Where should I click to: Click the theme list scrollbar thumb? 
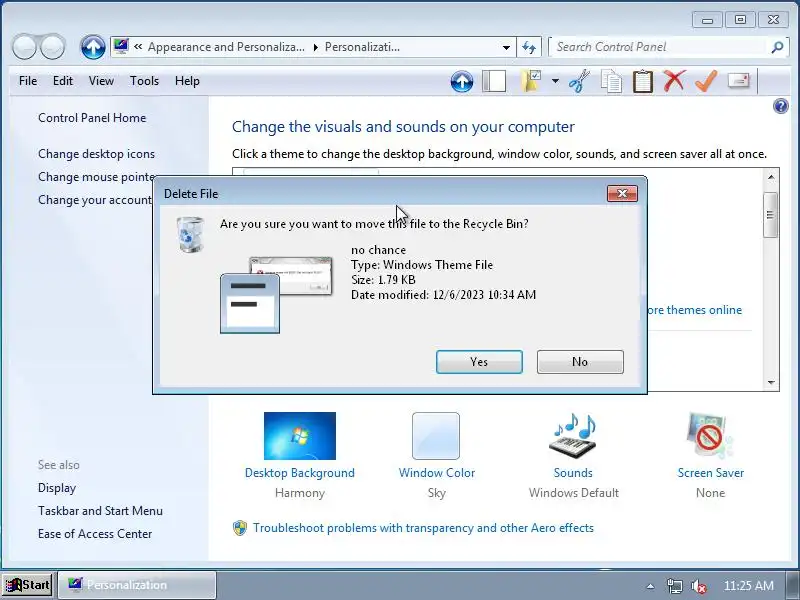tap(770, 215)
